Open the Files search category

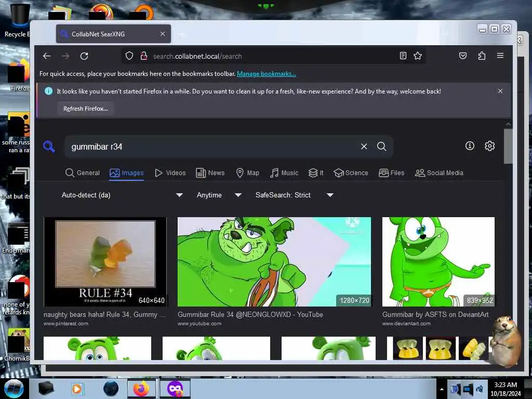[392, 172]
